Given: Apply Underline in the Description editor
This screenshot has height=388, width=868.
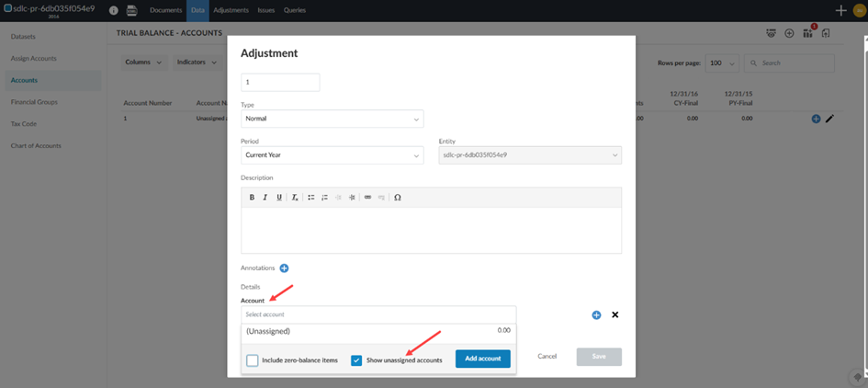Looking at the screenshot, I should tap(279, 197).
